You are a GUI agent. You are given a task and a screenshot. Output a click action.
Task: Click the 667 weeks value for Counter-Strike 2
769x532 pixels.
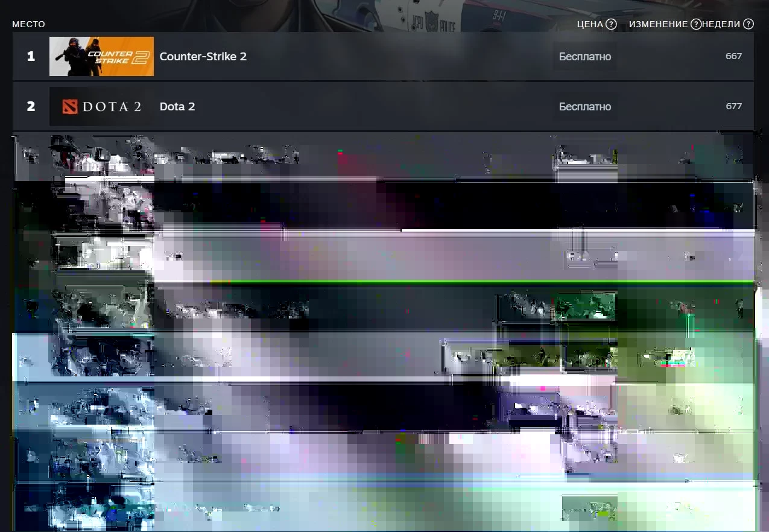click(x=733, y=57)
